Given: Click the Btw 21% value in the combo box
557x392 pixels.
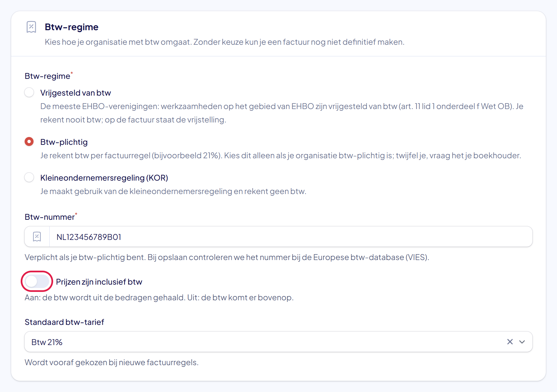Looking at the screenshot, I should [x=47, y=342].
